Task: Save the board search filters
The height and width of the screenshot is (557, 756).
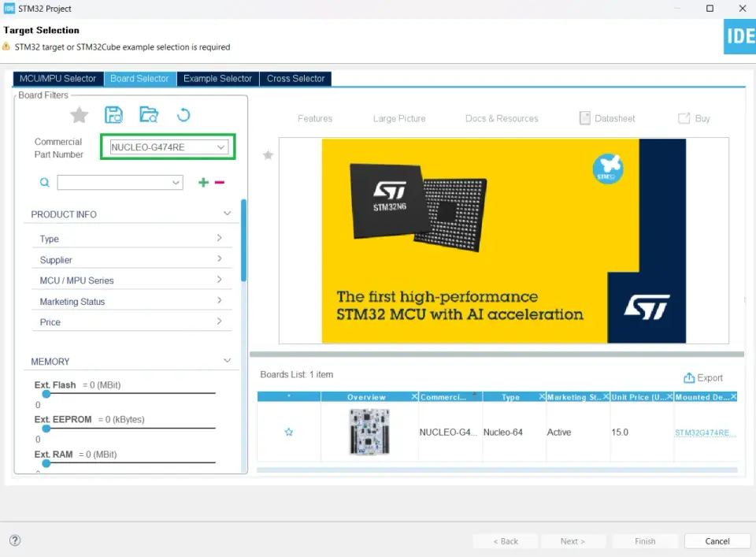Action: pos(113,115)
